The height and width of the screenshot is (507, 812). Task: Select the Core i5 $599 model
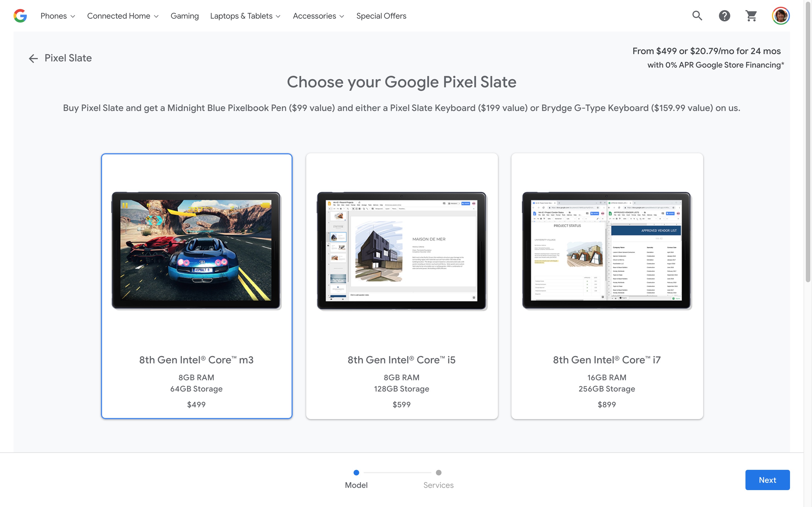[401, 286]
